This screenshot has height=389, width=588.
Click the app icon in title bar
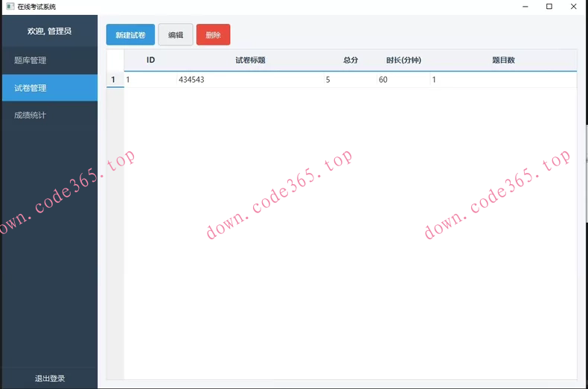[10, 7]
